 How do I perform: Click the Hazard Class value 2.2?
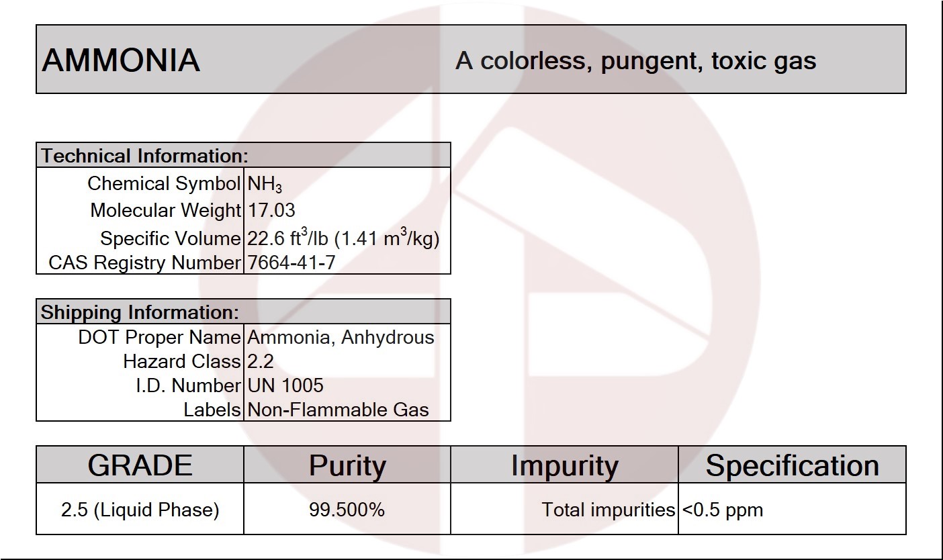(x=261, y=361)
